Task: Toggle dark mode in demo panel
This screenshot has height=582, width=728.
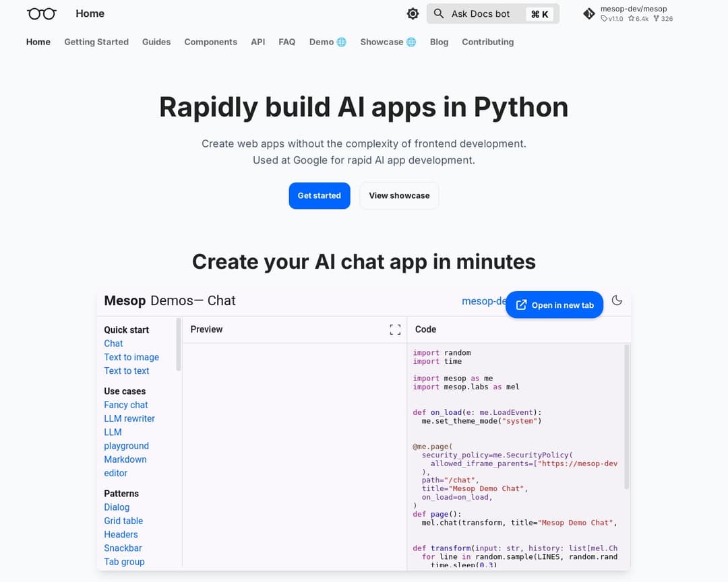Action: point(617,300)
